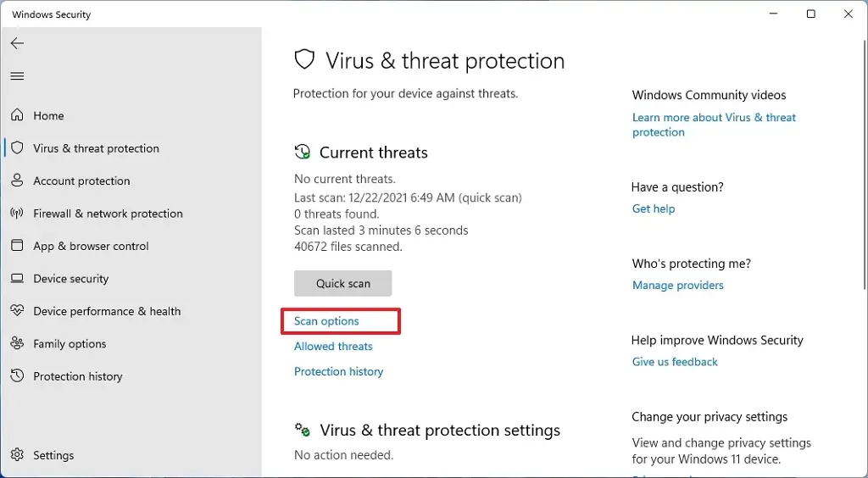The width and height of the screenshot is (868, 478).
Task: Open Protection history link under Current threats
Action: point(338,372)
